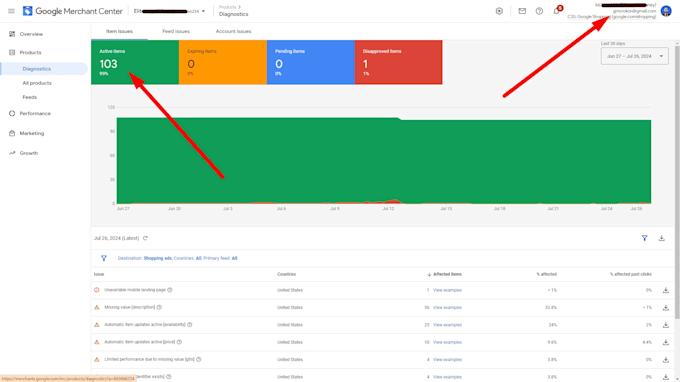View examples for Automatic updates availability
Viewport: 680px width, 382px height.
click(447, 325)
